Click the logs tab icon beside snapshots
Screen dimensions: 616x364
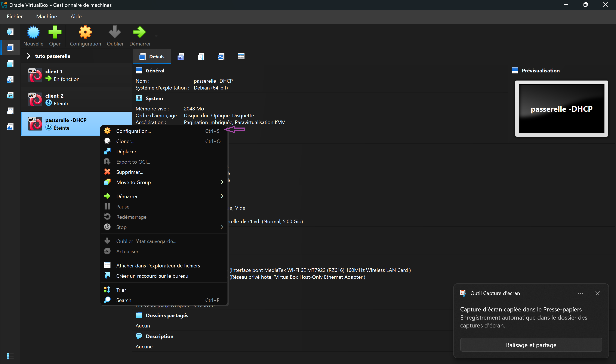point(201,57)
